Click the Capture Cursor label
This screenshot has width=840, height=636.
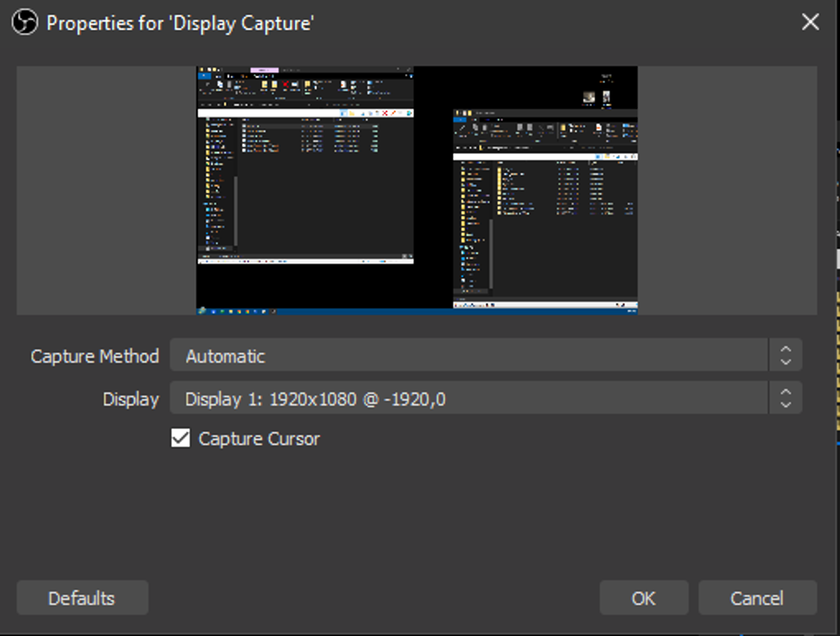259,439
